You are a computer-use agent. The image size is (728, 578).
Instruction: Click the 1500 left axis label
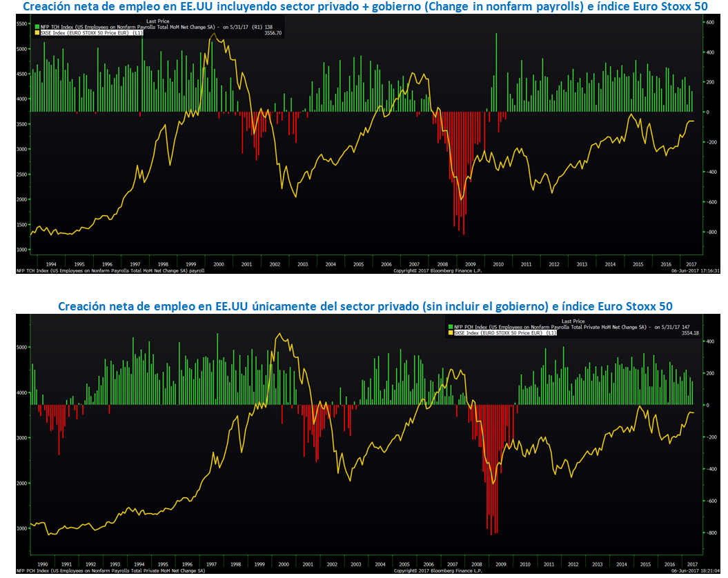22,224
